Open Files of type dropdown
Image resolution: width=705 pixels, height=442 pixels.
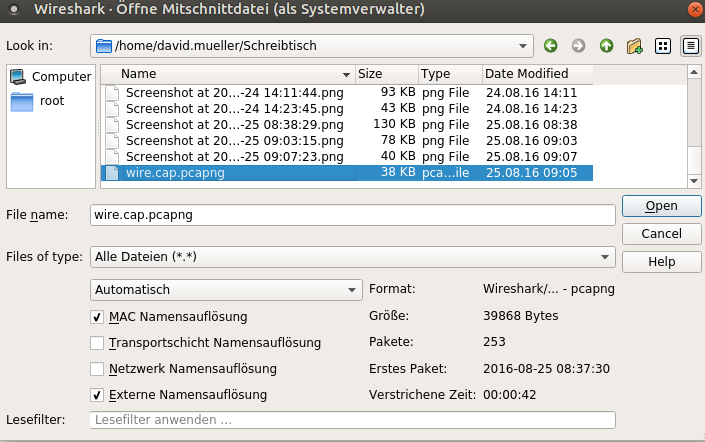(605, 257)
